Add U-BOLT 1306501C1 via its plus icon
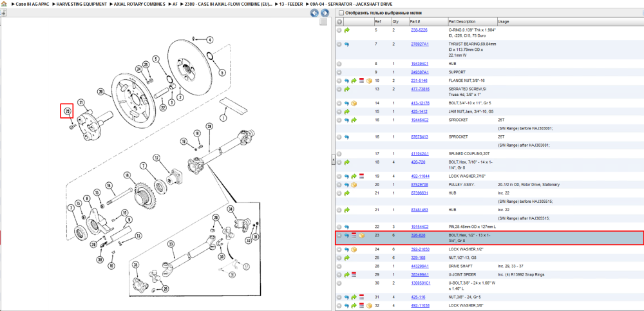Image resolution: width=644 pixels, height=311 pixels. 339,283
